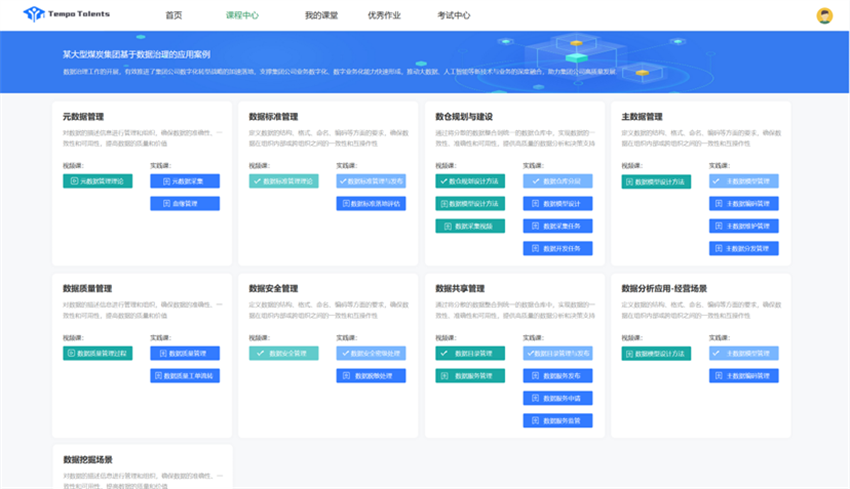Start the 主数据分发管理 practice course
The height and width of the screenshot is (489, 850).
pyautogui.click(x=743, y=248)
